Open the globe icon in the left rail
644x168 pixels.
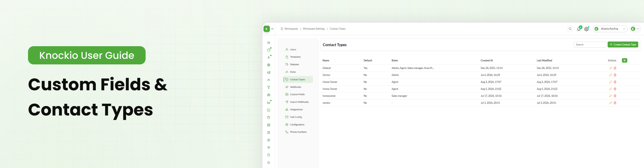[268, 65]
